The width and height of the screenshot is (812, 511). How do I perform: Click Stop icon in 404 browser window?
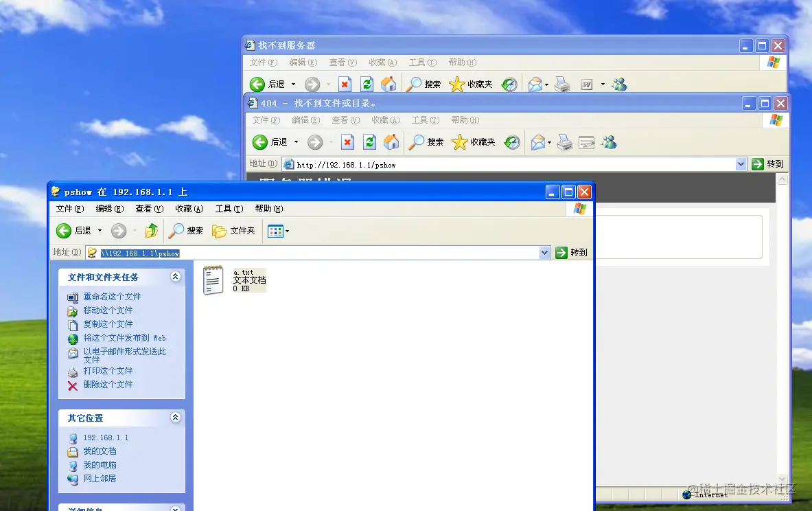tap(347, 142)
